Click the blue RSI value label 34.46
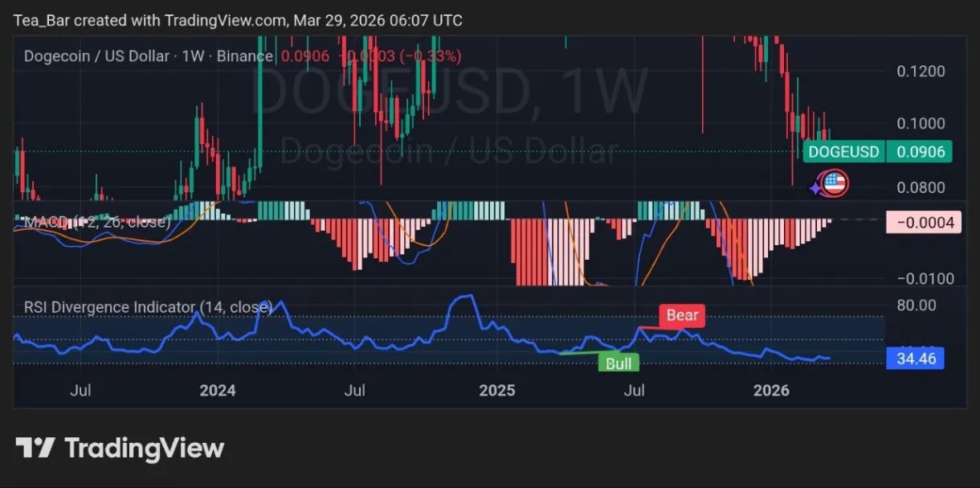Image resolution: width=980 pixels, height=488 pixels. 915,358
